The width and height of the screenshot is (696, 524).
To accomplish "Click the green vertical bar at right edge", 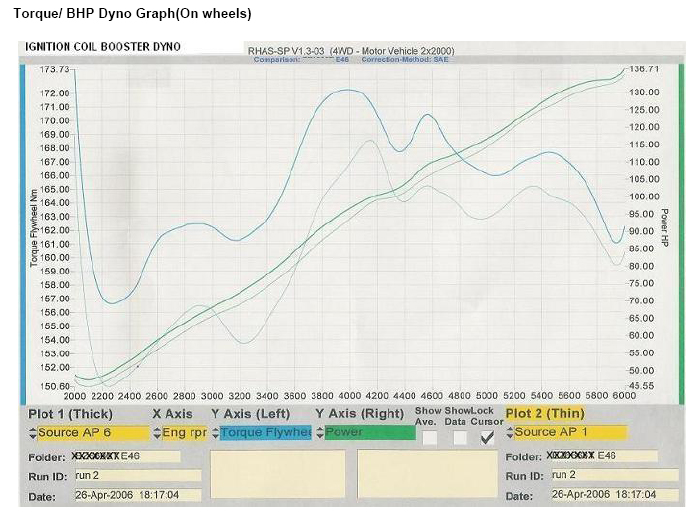I will (x=681, y=230).
